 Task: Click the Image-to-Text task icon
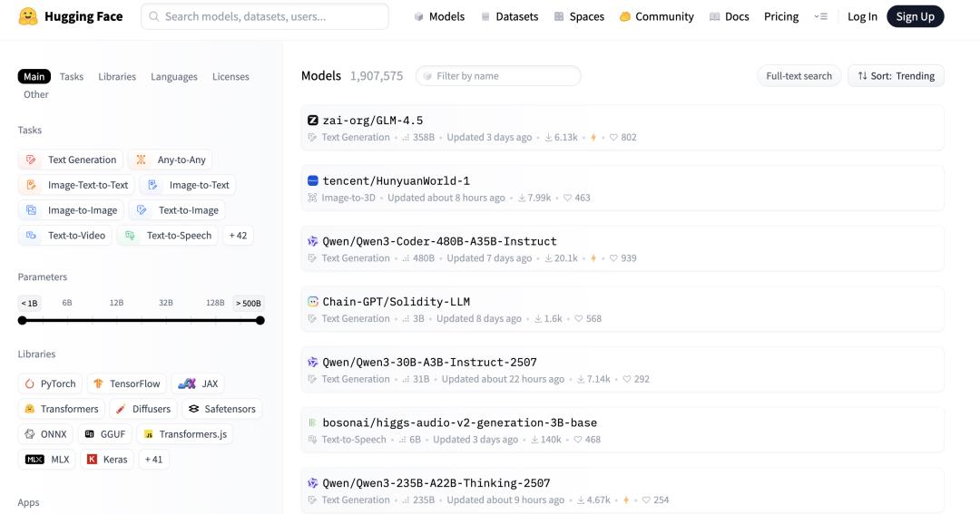(x=152, y=185)
